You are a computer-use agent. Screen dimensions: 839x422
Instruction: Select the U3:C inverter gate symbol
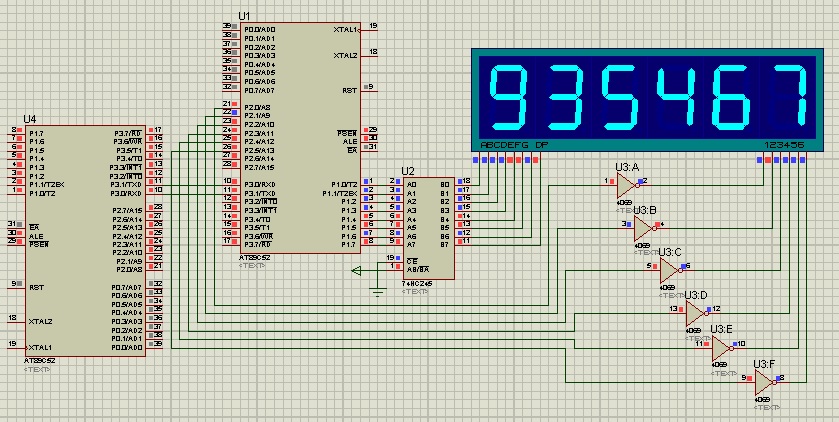click(670, 271)
